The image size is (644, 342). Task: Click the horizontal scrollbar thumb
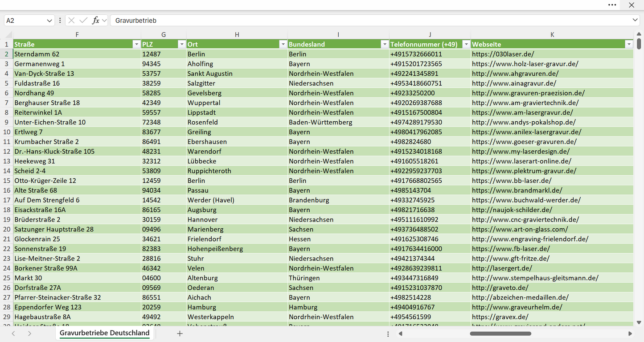tap(500, 334)
